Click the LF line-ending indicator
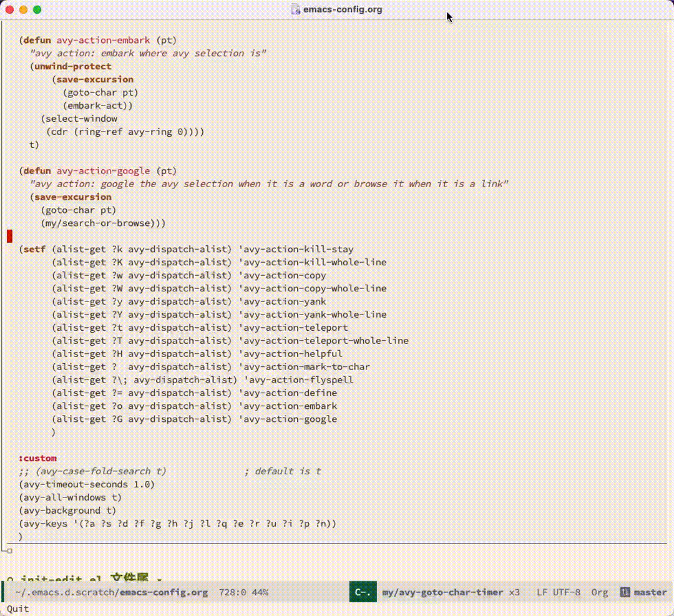The width and height of the screenshot is (674, 616). coord(542,592)
